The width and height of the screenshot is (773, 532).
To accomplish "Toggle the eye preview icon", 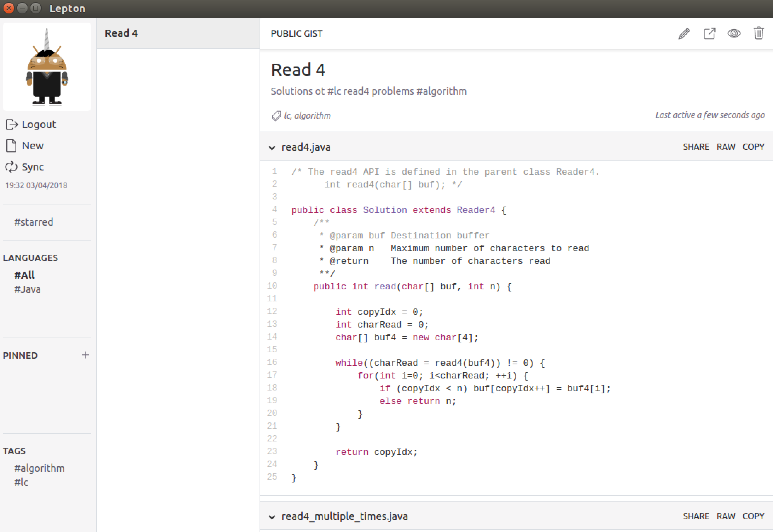I will tap(734, 34).
